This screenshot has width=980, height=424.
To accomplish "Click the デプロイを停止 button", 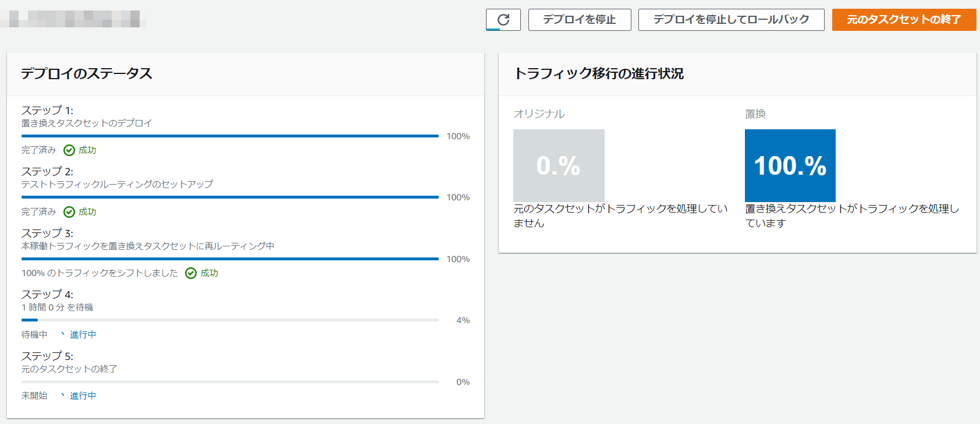I will point(580,20).
